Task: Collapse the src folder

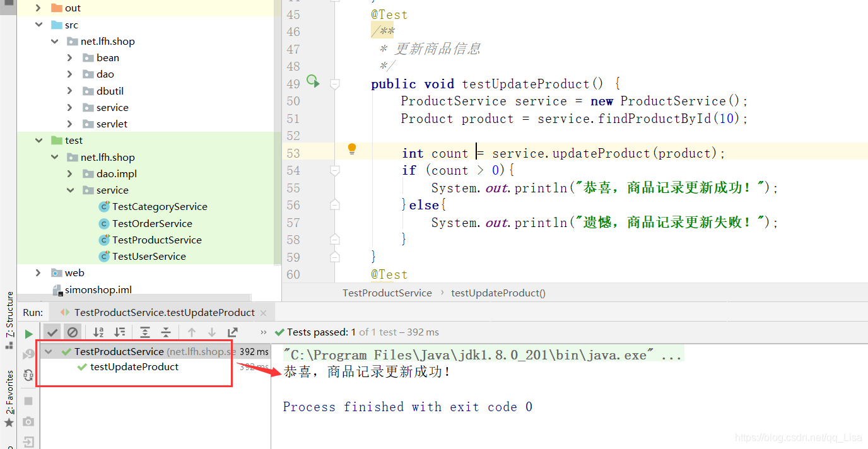Action: tap(38, 25)
